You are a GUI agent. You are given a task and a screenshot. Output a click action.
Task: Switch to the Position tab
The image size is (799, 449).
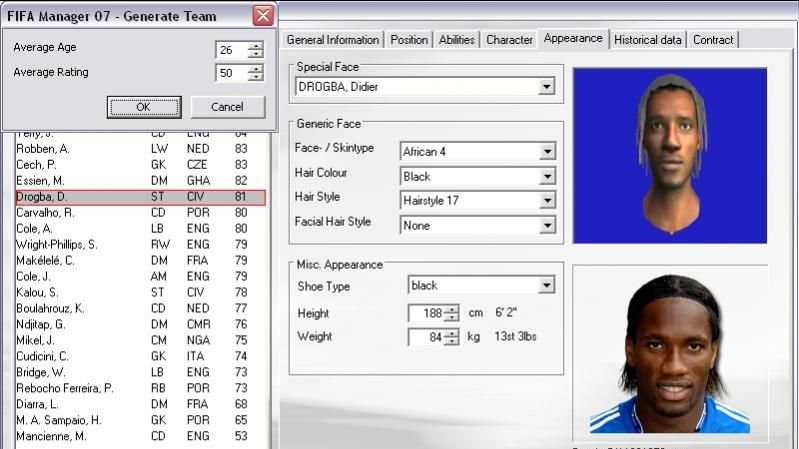tap(409, 40)
